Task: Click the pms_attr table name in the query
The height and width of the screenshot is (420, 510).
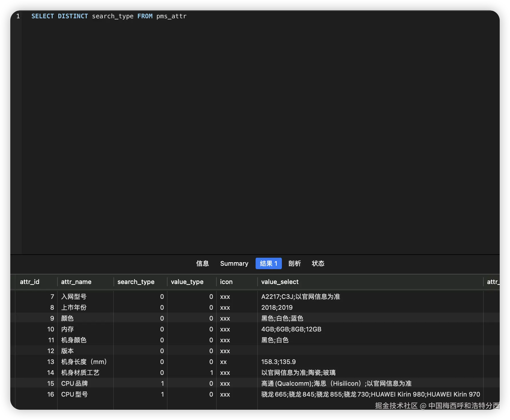Action: click(x=171, y=16)
